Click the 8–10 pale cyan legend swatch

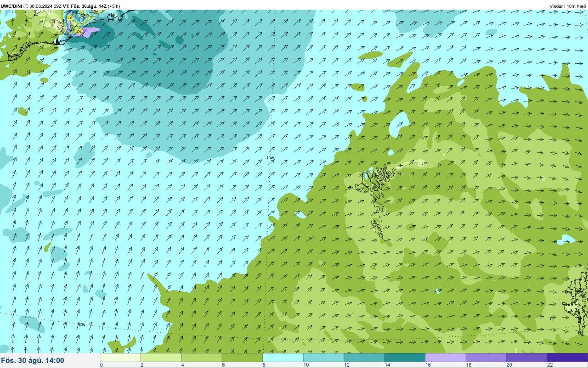coord(283,357)
